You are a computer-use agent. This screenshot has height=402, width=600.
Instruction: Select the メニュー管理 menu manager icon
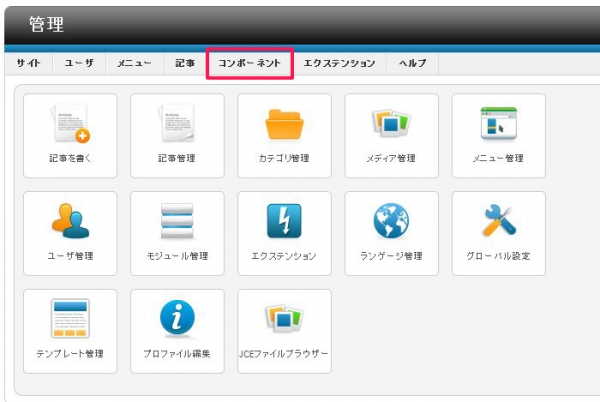click(499, 123)
